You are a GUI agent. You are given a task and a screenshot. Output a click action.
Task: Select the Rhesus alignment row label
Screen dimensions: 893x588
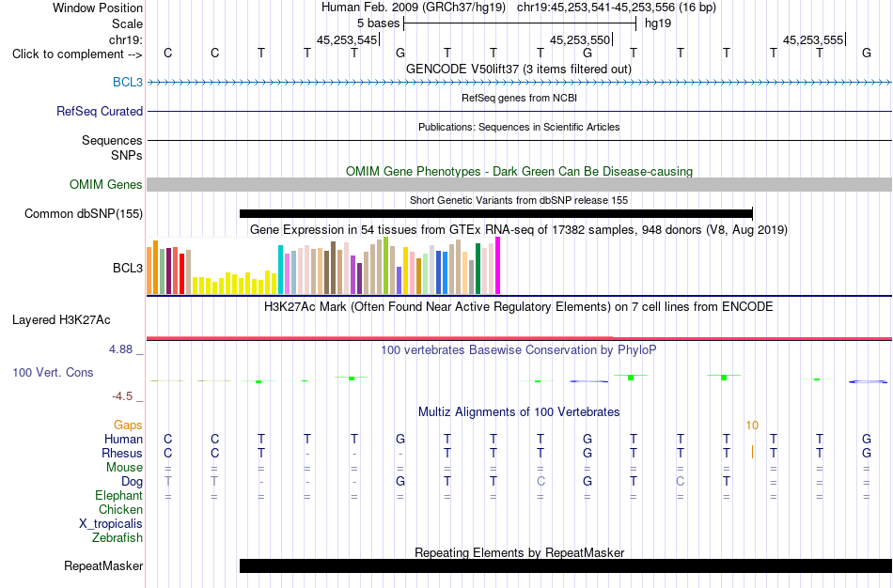pyautogui.click(x=122, y=453)
